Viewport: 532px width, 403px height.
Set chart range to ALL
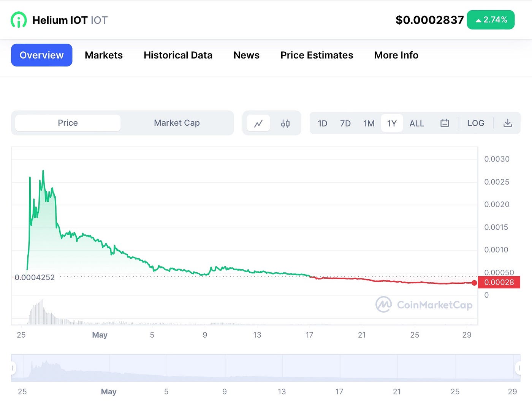coord(417,123)
